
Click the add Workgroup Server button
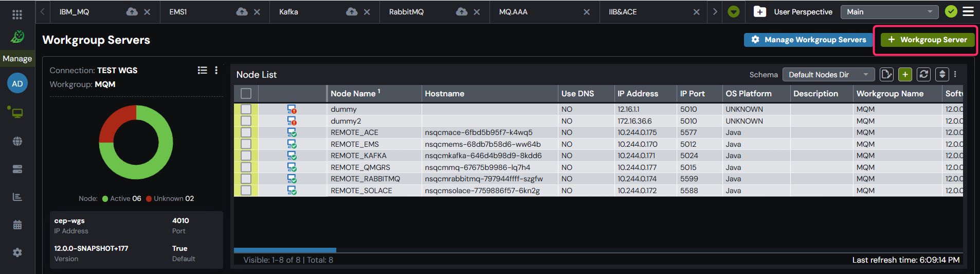928,40
